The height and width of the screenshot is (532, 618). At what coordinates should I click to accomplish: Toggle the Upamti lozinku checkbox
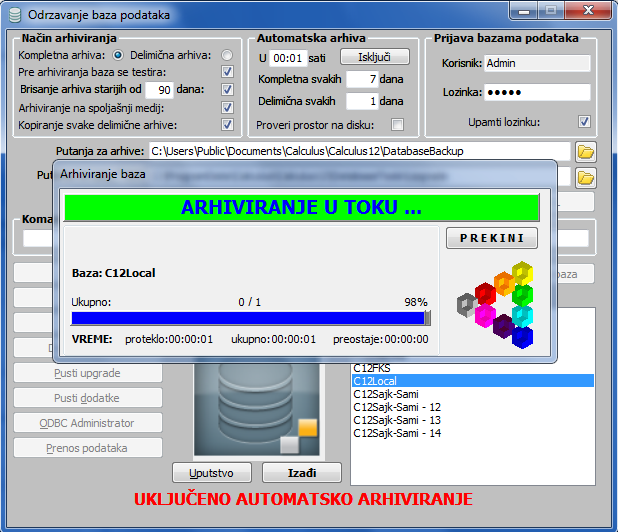tap(584, 121)
